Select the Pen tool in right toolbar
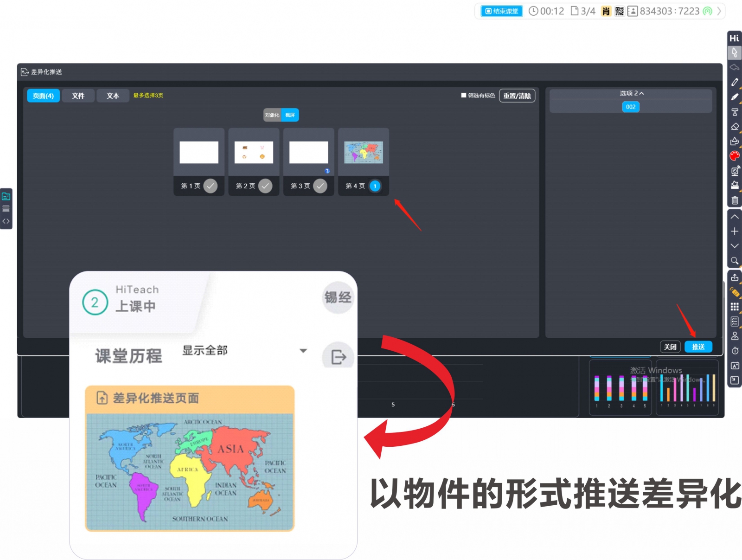The width and height of the screenshot is (742, 560). click(x=735, y=82)
